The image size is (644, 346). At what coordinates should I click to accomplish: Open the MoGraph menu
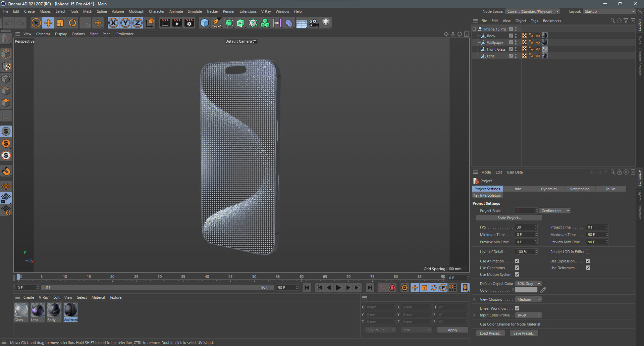pyautogui.click(x=136, y=11)
